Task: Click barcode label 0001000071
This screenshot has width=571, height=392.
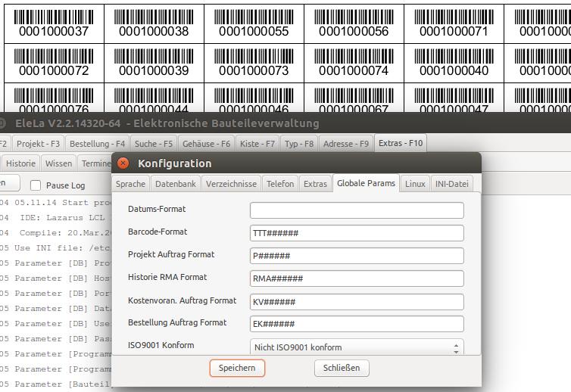Action: [454, 23]
